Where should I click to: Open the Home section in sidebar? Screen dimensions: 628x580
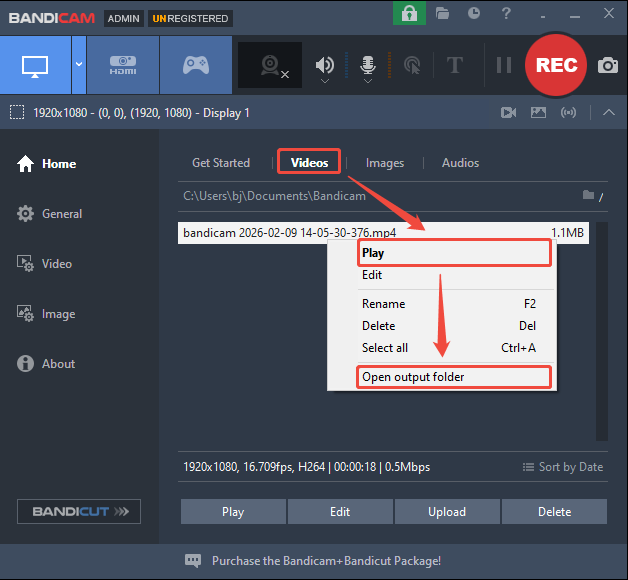pos(46,164)
